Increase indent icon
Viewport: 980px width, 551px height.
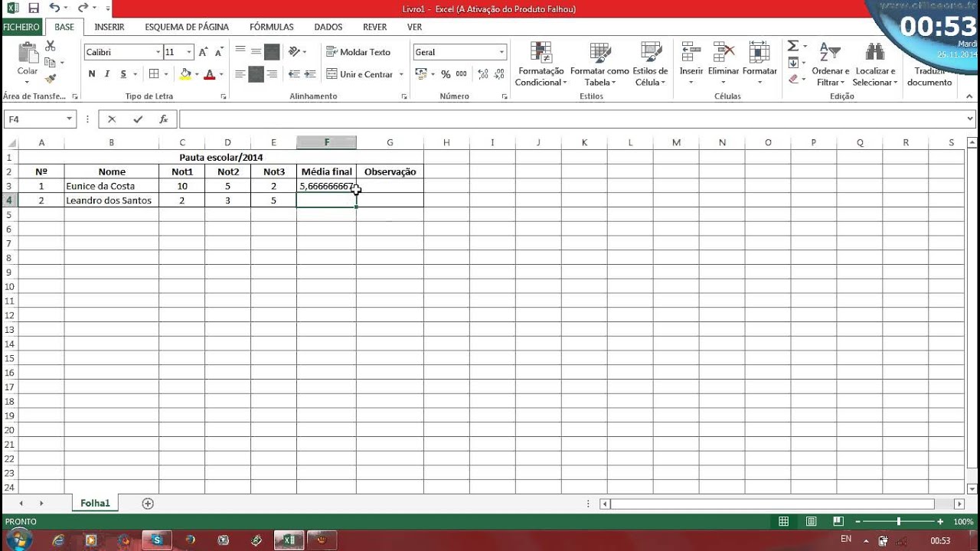310,74
